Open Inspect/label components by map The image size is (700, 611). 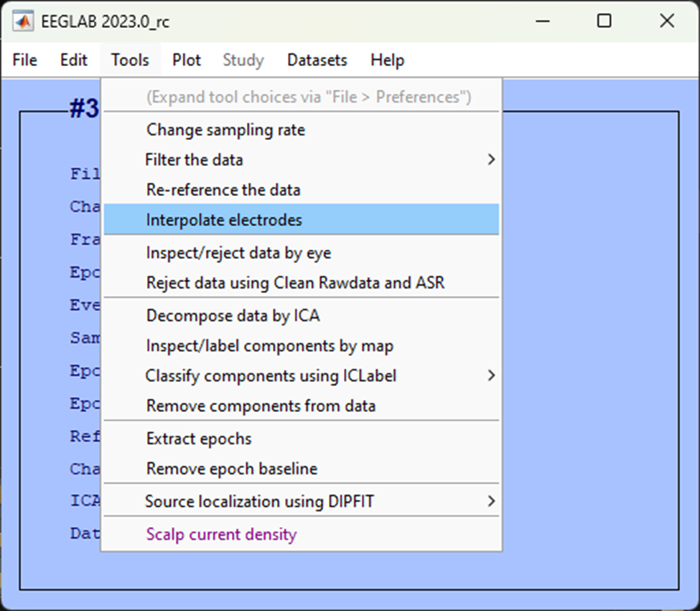coord(269,346)
